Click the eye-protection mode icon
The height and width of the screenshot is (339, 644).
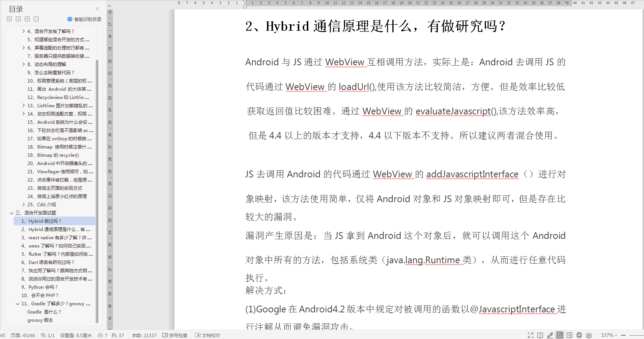tap(589, 335)
